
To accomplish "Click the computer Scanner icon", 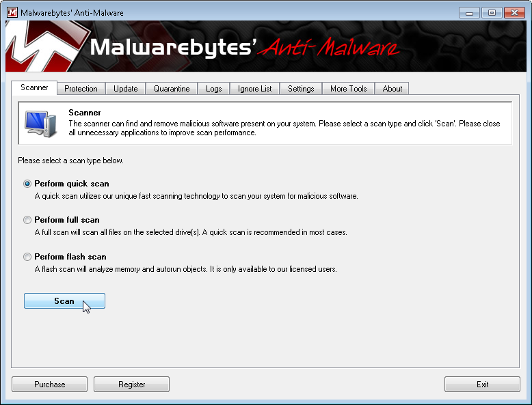I will click(40, 124).
